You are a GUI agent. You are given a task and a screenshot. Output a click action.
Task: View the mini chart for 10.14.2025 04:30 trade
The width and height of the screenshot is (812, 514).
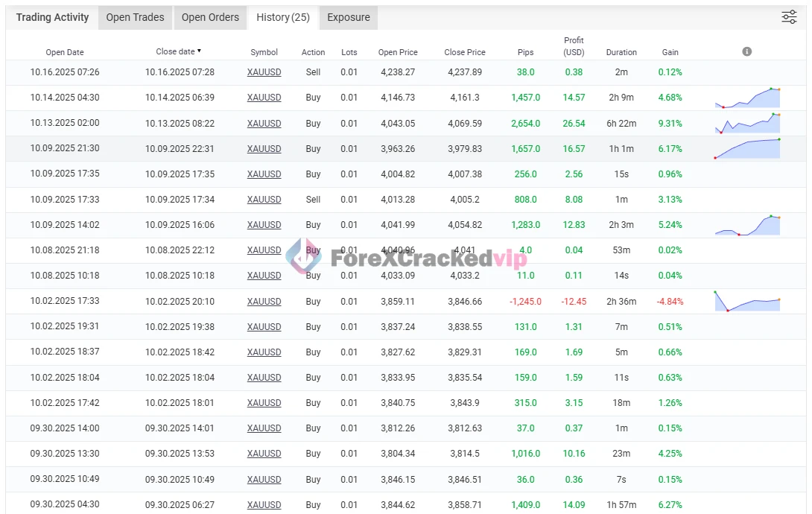click(x=746, y=98)
